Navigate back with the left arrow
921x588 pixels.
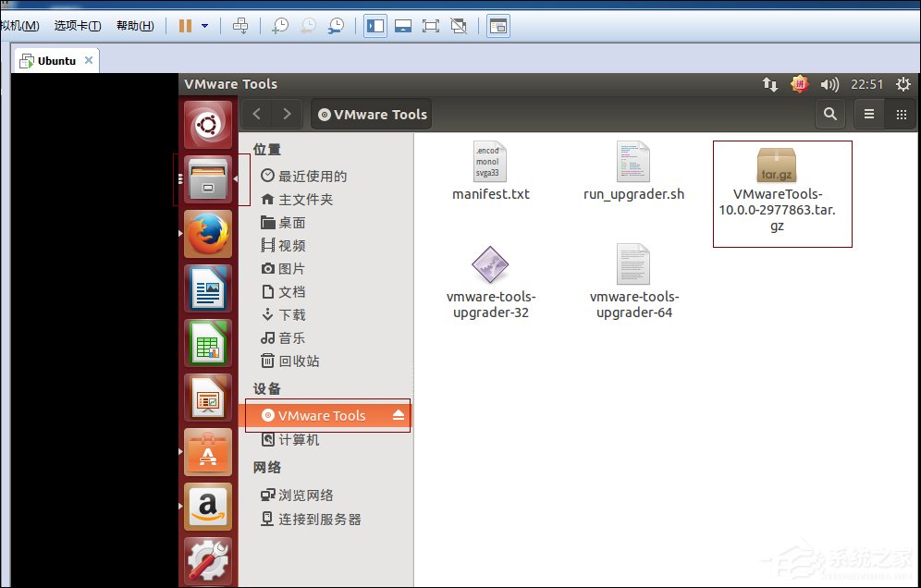click(x=255, y=114)
